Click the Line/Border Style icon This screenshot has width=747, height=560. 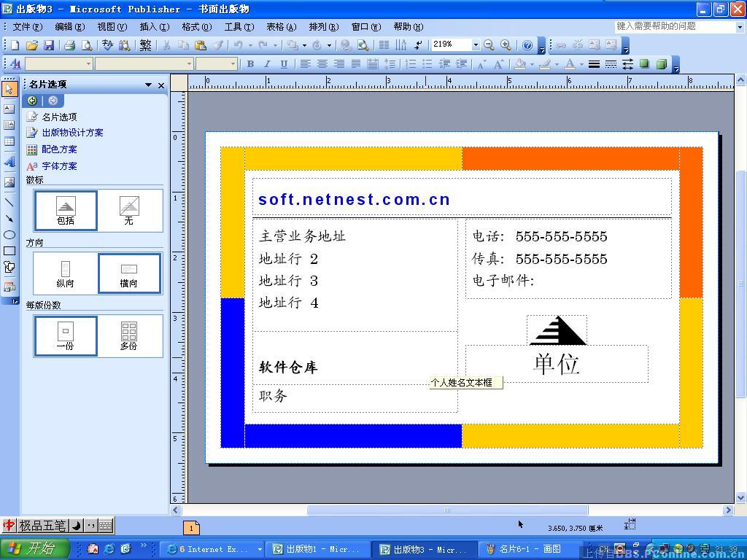pos(594,64)
